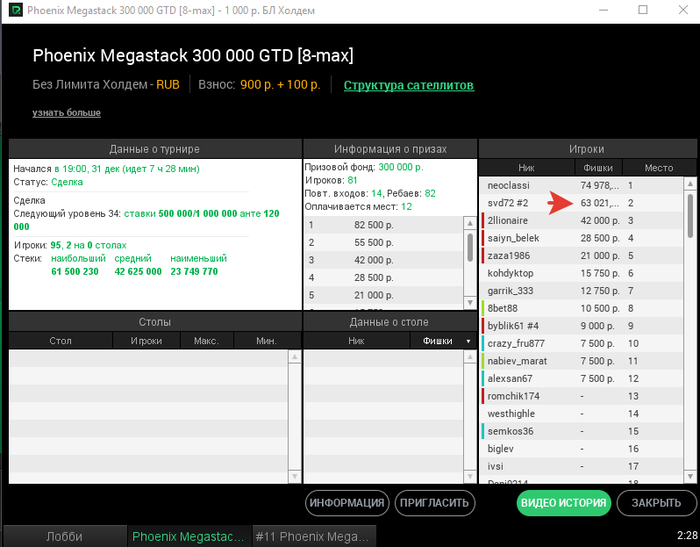Select player neoclassi

click(x=581, y=185)
